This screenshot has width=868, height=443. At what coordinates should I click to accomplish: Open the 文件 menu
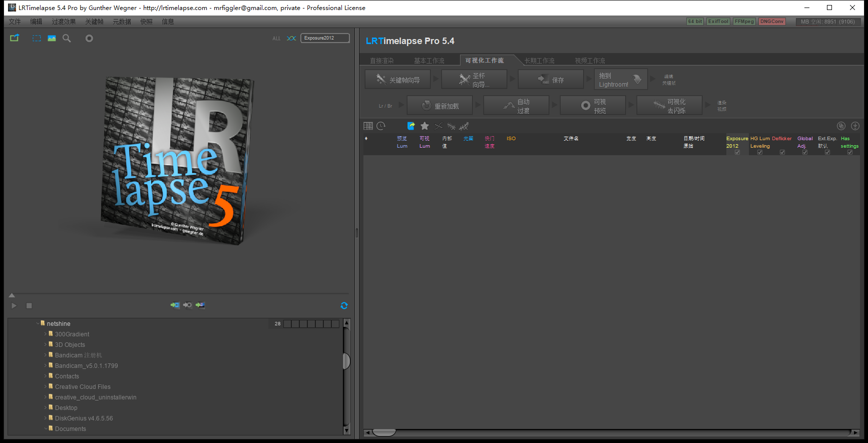(x=15, y=22)
